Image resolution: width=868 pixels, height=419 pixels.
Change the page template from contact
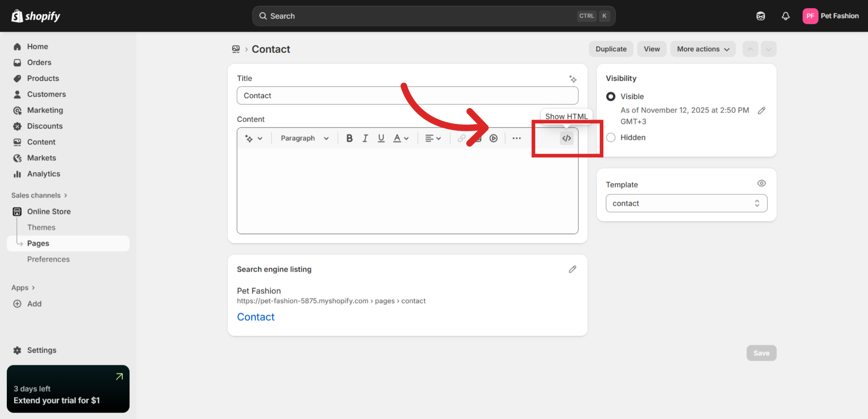pyautogui.click(x=686, y=203)
